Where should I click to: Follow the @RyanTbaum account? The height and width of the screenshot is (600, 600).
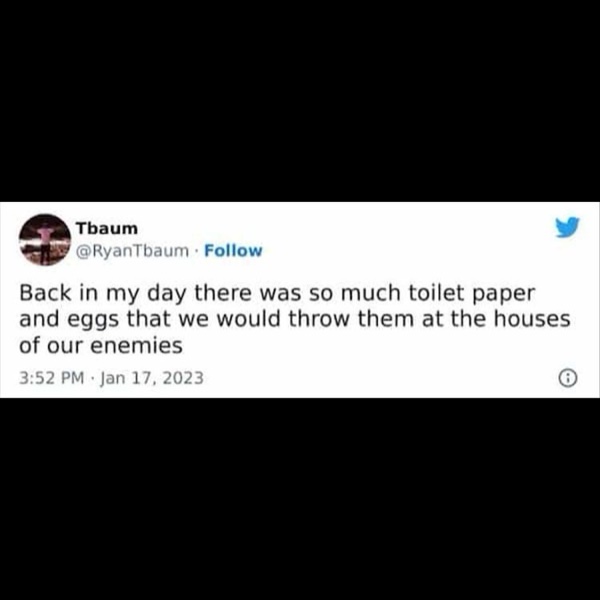coord(233,251)
